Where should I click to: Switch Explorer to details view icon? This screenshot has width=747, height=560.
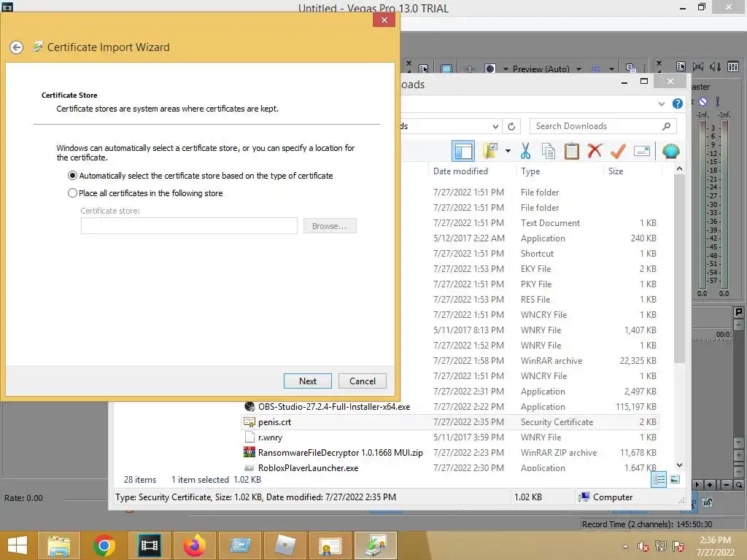659,480
